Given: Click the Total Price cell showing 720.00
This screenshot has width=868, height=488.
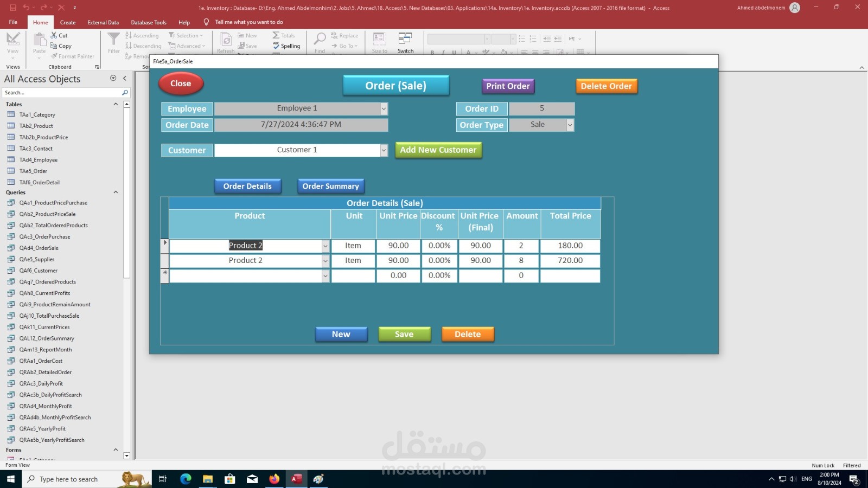Looking at the screenshot, I should click(x=570, y=261).
